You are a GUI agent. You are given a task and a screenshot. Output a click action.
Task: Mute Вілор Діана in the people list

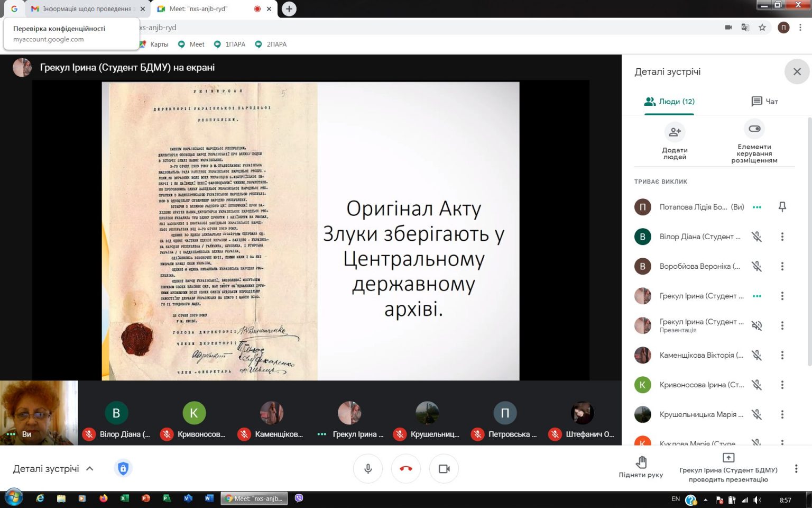tap(757, 237)
